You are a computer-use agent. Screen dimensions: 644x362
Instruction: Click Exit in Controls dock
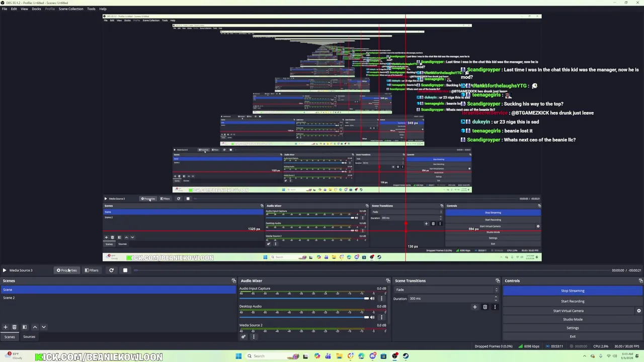tap(573, 336)
